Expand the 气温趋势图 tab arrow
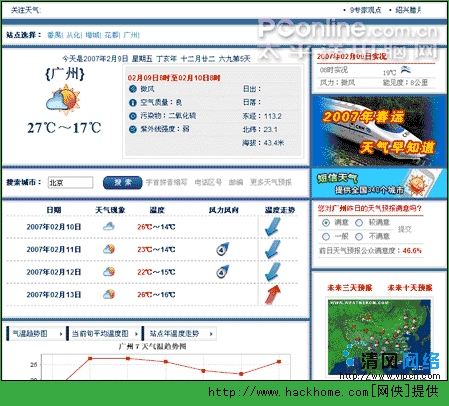 [x=61, y=334]
